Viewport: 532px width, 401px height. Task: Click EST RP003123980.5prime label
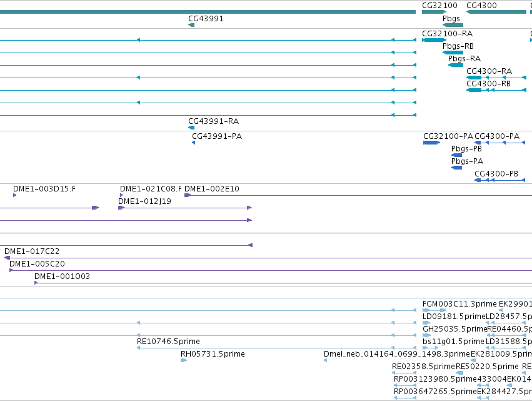tap(435, 379)
